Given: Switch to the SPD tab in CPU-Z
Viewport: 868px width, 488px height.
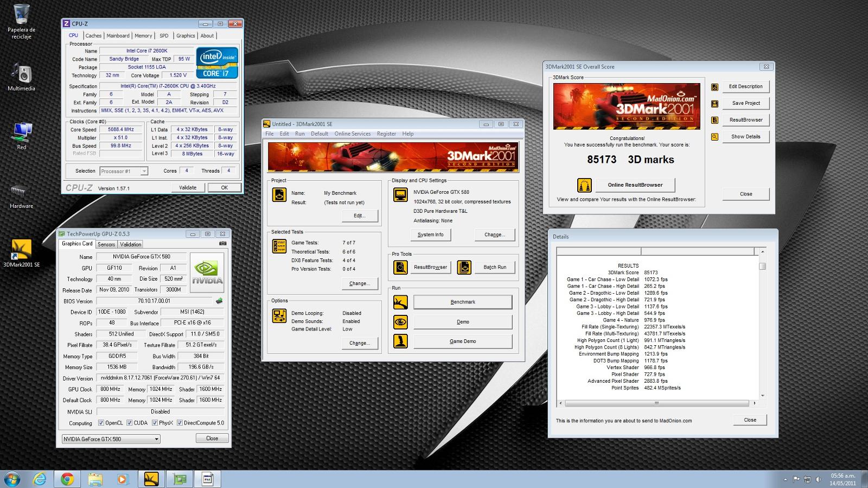Looking at the screenshot, I should click(164, 36).
